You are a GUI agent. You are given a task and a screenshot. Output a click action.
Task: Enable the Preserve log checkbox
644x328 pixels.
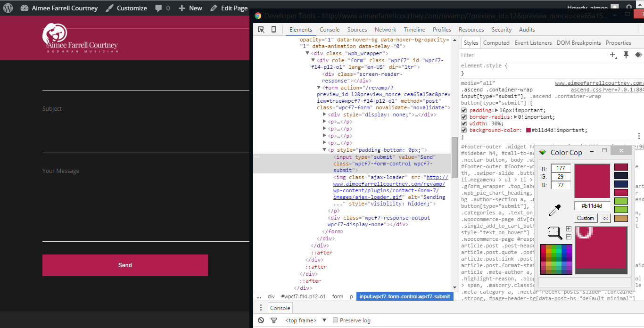(x=336, y=320)
